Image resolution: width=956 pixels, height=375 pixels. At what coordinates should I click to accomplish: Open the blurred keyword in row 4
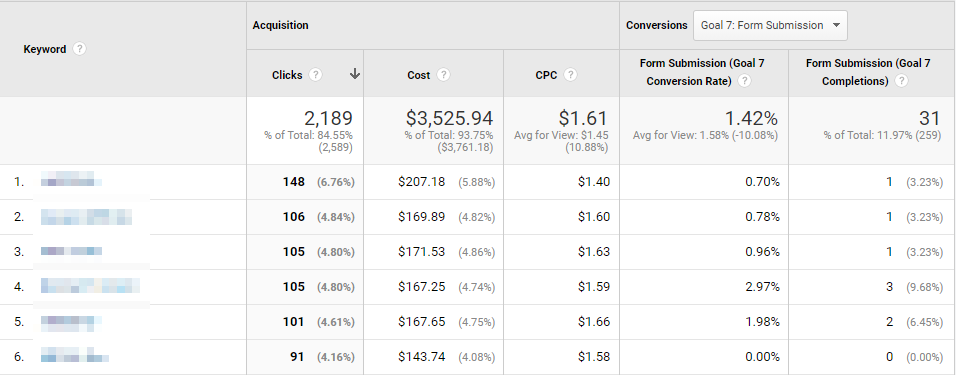pyautogui.click(x=90, y=287)
